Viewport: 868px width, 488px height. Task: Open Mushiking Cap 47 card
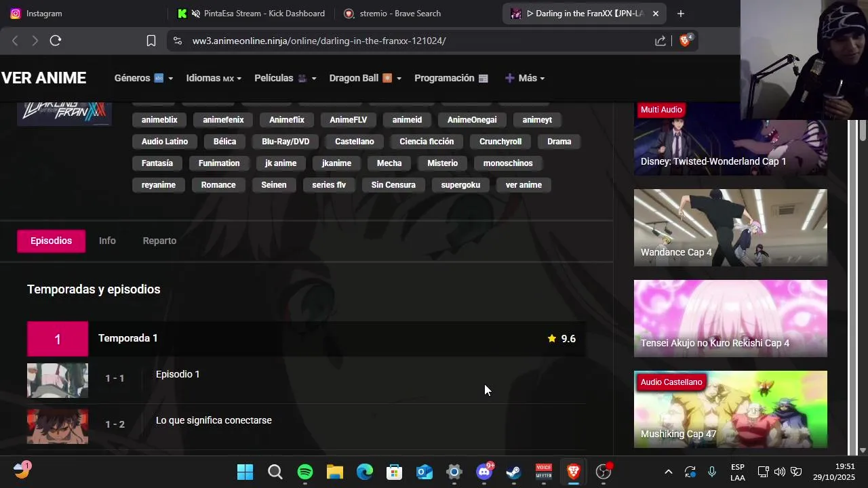730,409
